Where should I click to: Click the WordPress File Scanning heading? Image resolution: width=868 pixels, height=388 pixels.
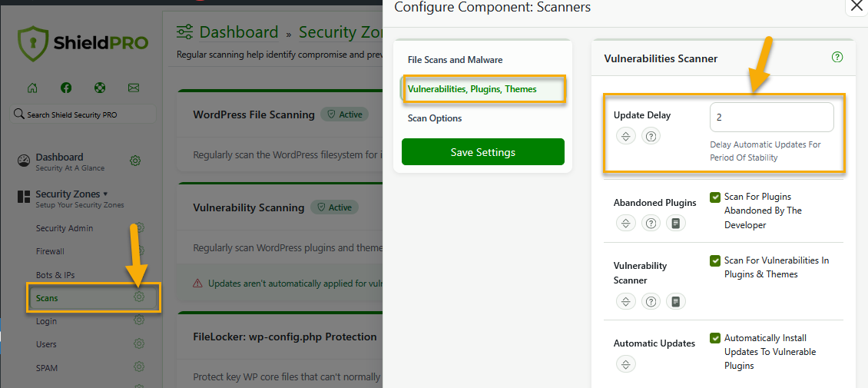click(x=254, y=114)
